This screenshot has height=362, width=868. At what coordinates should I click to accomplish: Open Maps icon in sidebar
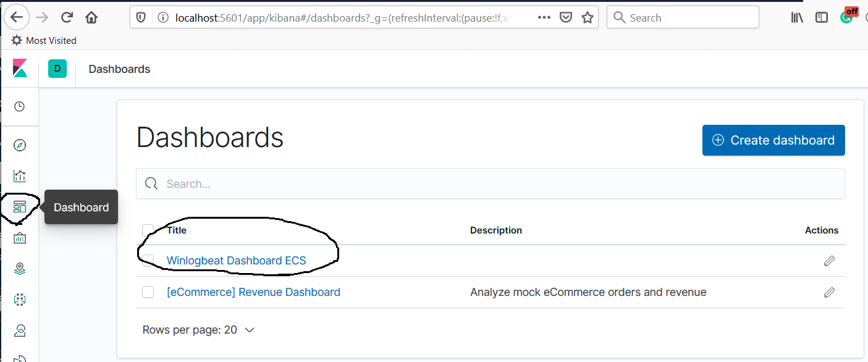[x=20, y=269]
